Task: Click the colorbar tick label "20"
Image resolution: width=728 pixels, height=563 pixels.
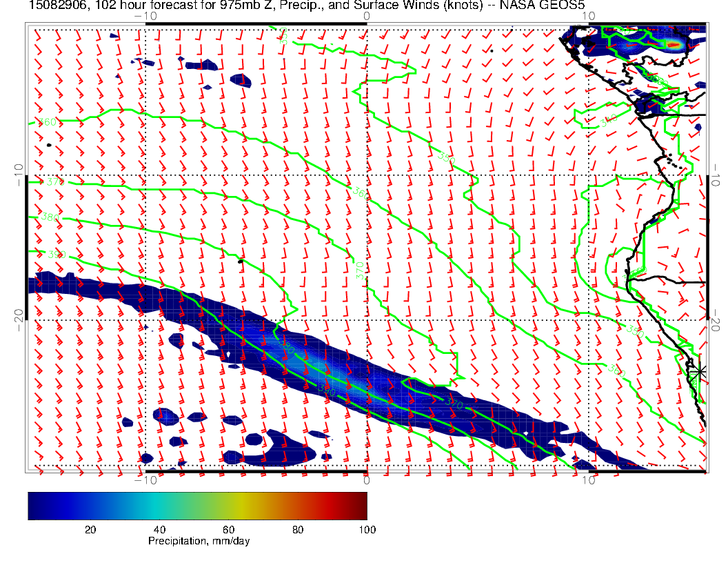Action: (x=90, y=529)
